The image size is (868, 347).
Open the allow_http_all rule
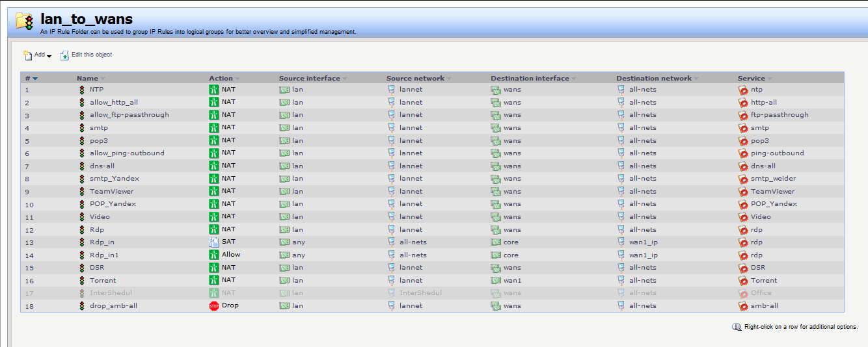(114, 103)
